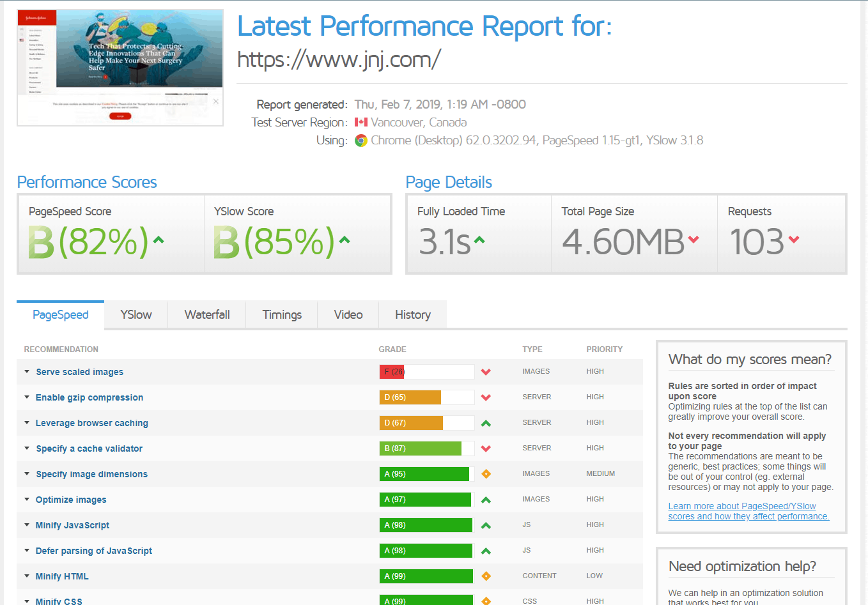Click the jnj.com website screenshot thumbnail
Image resolution: width=868 pixels, height=605 pixels.
click(120, 67)
